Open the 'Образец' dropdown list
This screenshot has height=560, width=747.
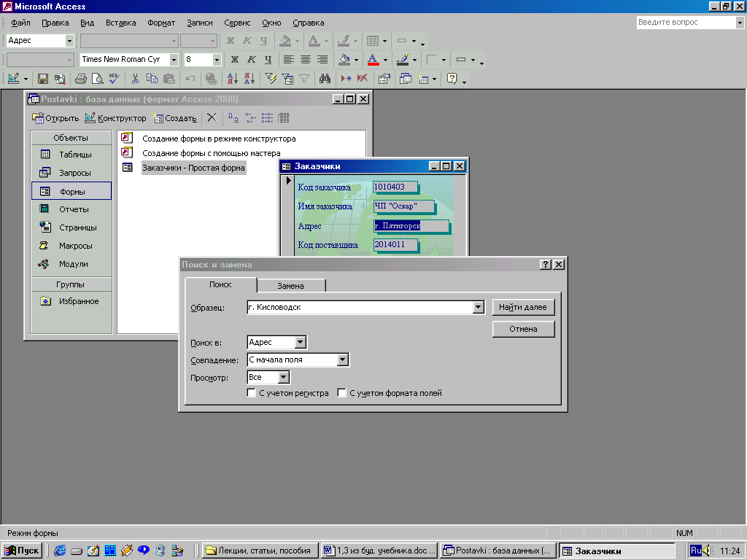(479, 308)
